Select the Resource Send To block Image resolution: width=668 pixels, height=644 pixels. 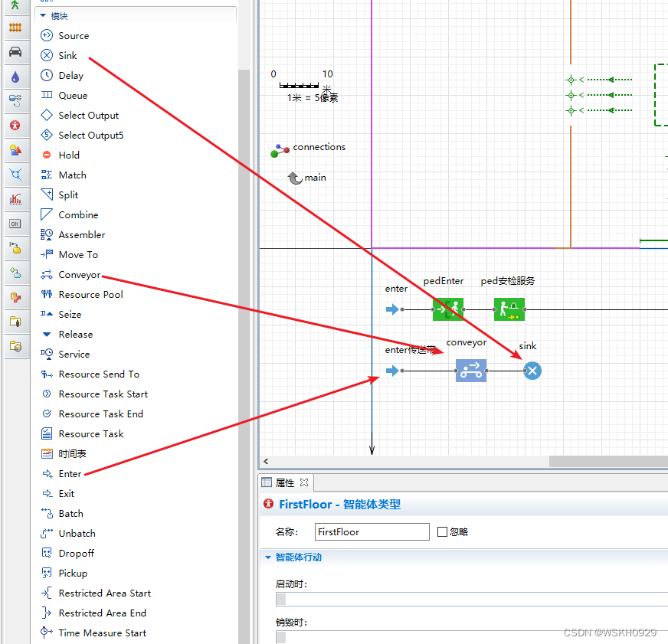pos(90,374)
